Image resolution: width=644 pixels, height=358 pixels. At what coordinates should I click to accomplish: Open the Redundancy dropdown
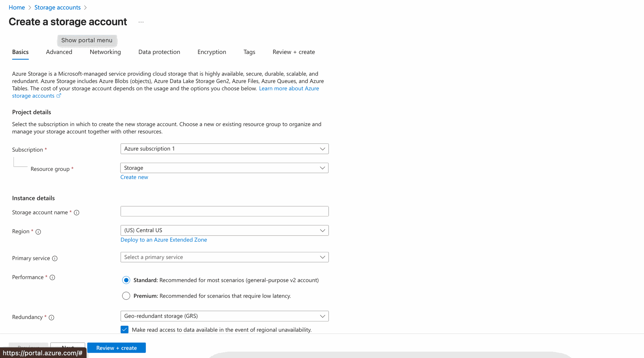(x=224, y=316)
